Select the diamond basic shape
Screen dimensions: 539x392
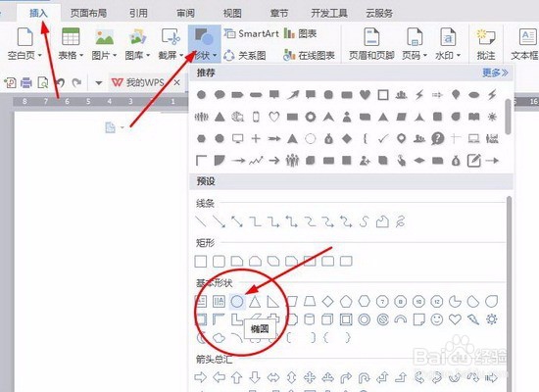(327, 302)
